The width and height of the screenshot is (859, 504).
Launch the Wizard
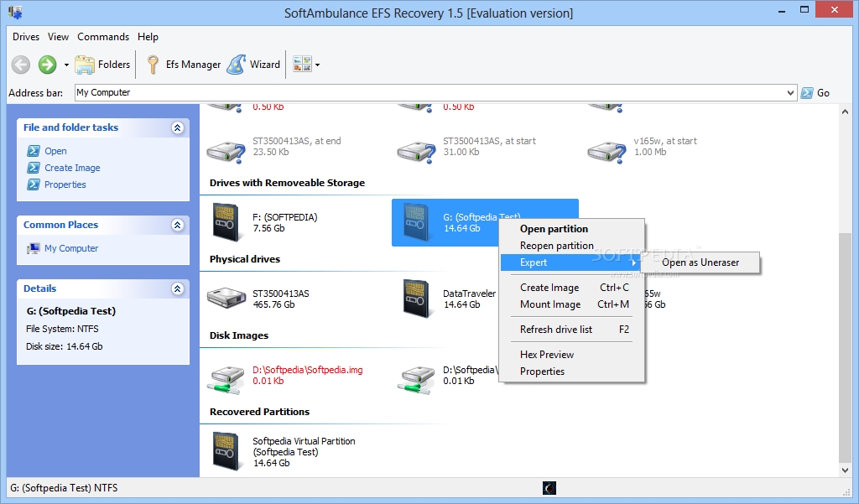[x=253, y=65]
